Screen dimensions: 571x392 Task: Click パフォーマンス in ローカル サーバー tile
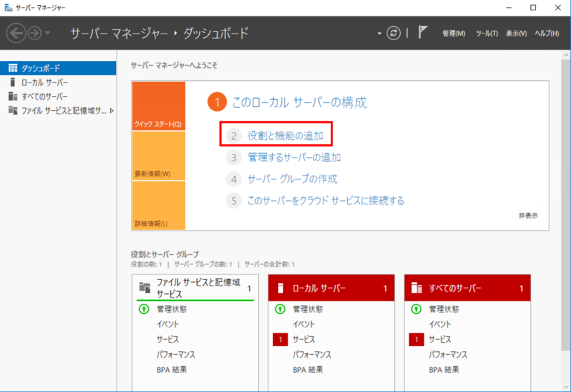point(312,355)
